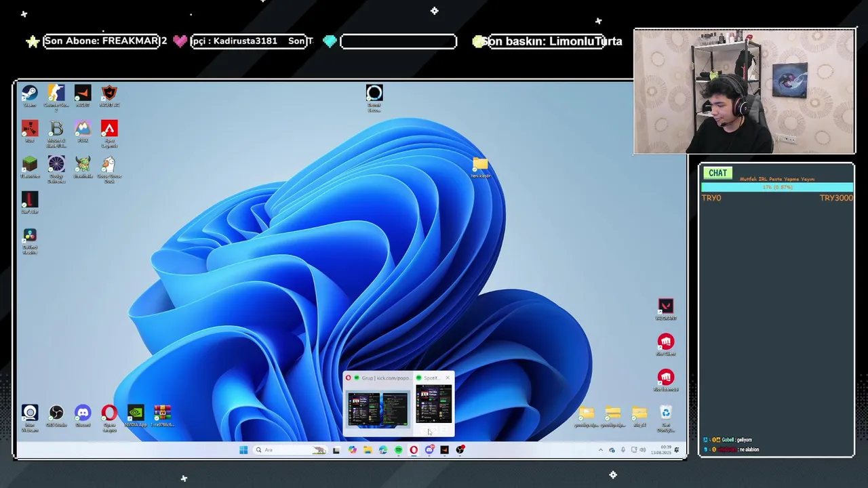Open the Steam desktop shortcut
Image resolution: width=868 pixels, height=488 pixels.
(x=30, y=96)
